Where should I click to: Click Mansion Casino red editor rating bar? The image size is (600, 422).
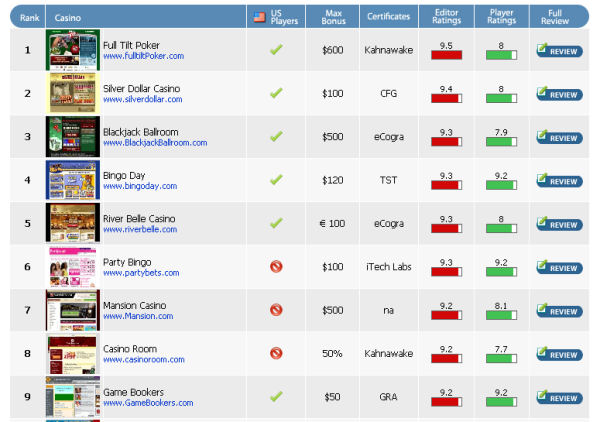pos(447,315)
